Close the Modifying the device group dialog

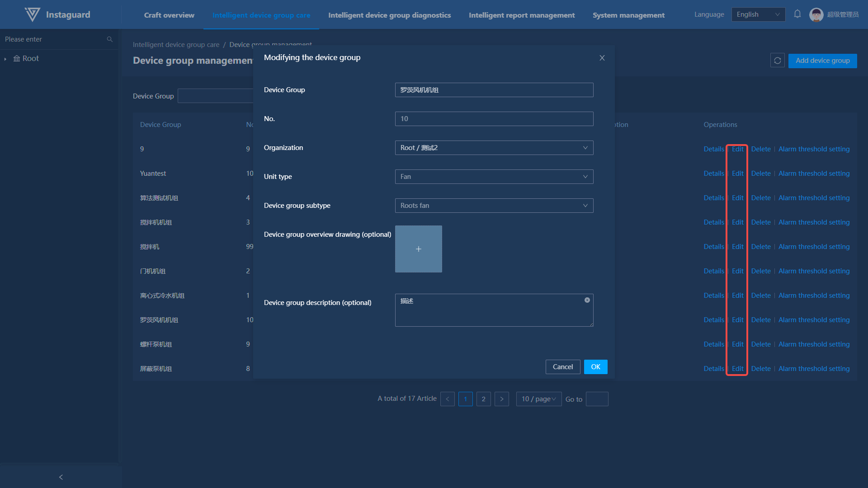(x=602, y=58)
